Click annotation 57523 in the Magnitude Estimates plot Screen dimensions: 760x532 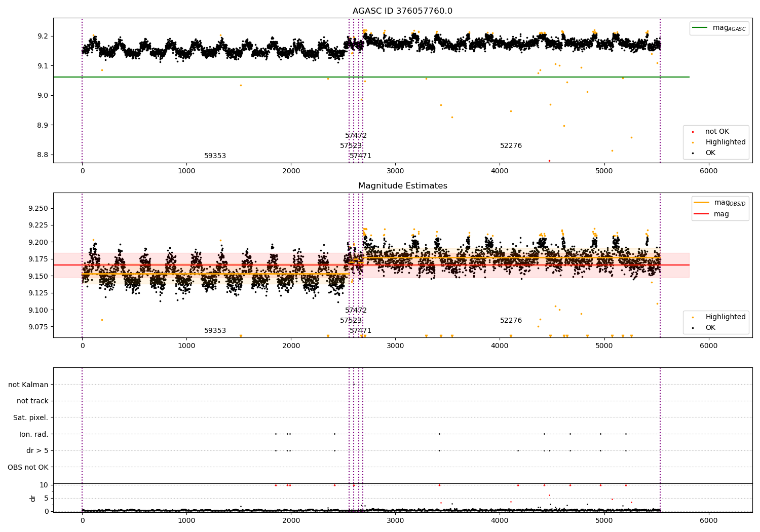351,321
